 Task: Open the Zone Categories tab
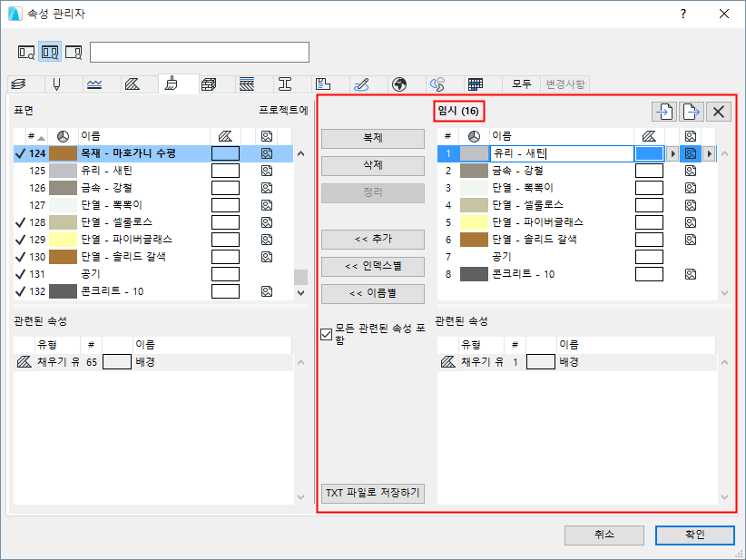click(x=323, y=84)
